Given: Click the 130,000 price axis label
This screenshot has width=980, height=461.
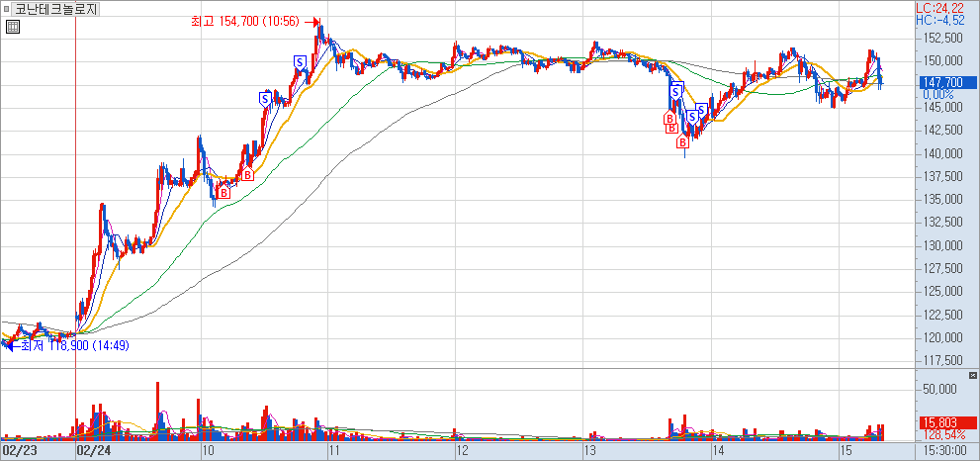Looking at the screenshot, I should (942, 245).
